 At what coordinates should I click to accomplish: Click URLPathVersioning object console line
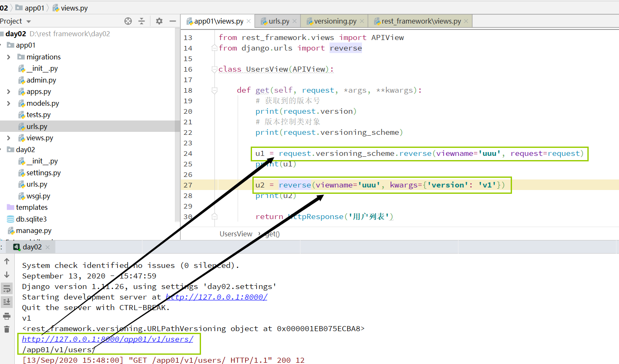(193, 329)
